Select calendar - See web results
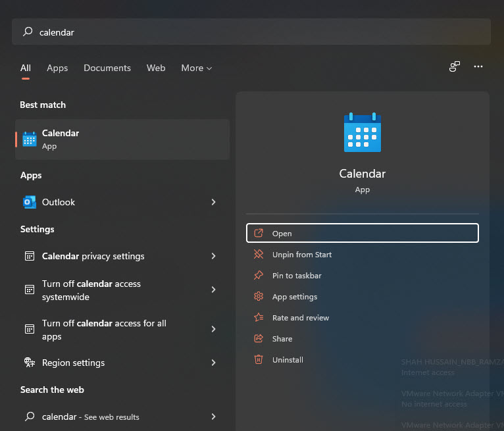 (x=122, y=417)
